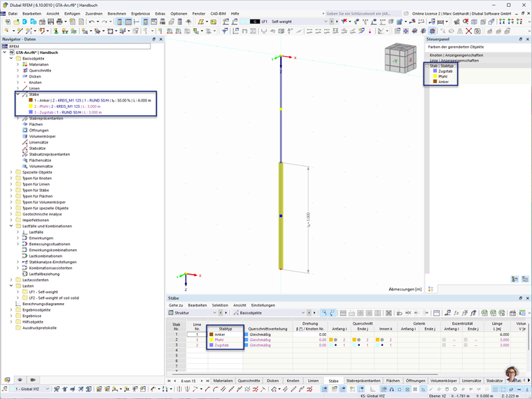The width and height of the screenshot is (532, 399).
Task: Expand the Geotechnische Analyse folder
Action: [11, 214]
